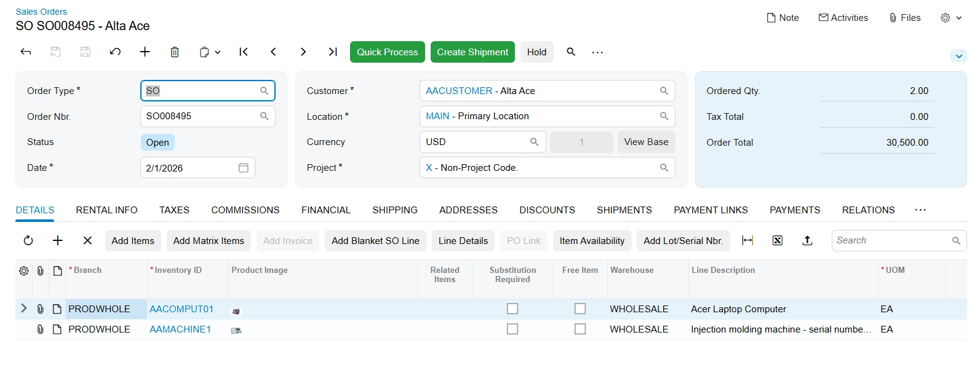
Task: Toggle Substitution Required for AACOMPUT01
Action: click(x=512, y=309)
